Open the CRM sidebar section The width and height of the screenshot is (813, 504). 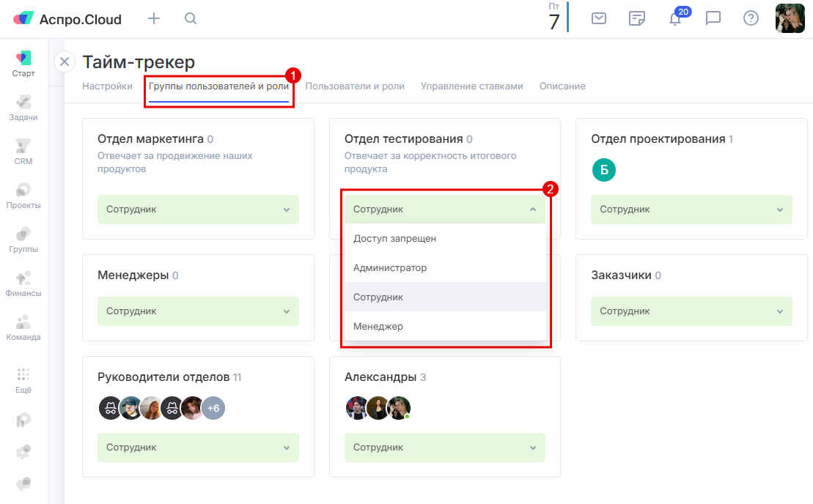coord(23,151)
